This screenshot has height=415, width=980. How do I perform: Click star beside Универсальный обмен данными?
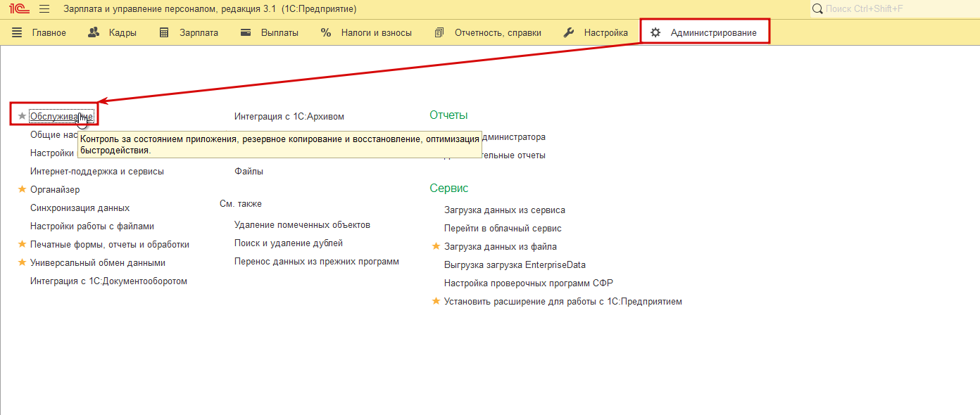pos(22,263)
